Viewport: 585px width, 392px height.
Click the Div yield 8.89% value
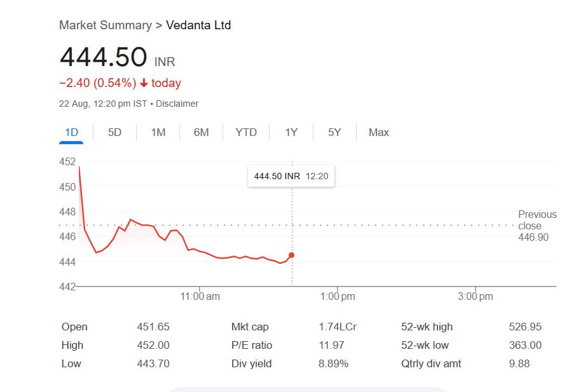tap(333, 363)
